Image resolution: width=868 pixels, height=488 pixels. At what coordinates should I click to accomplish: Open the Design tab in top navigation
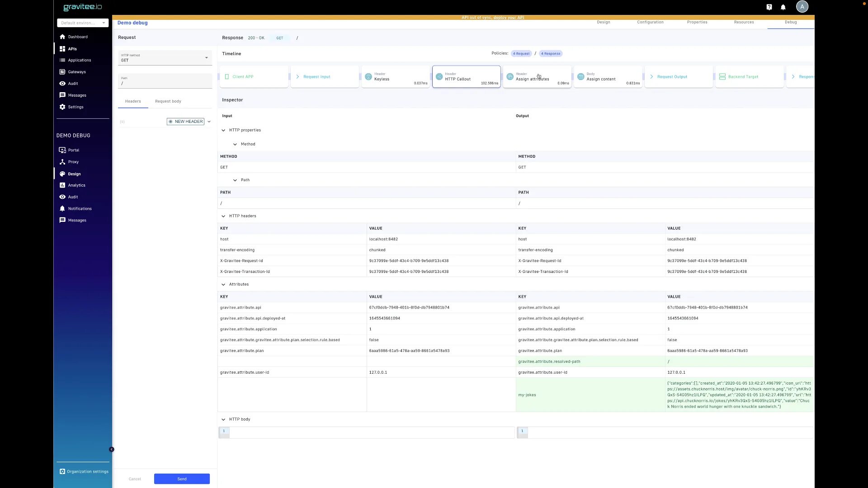[x=604, y=22]
